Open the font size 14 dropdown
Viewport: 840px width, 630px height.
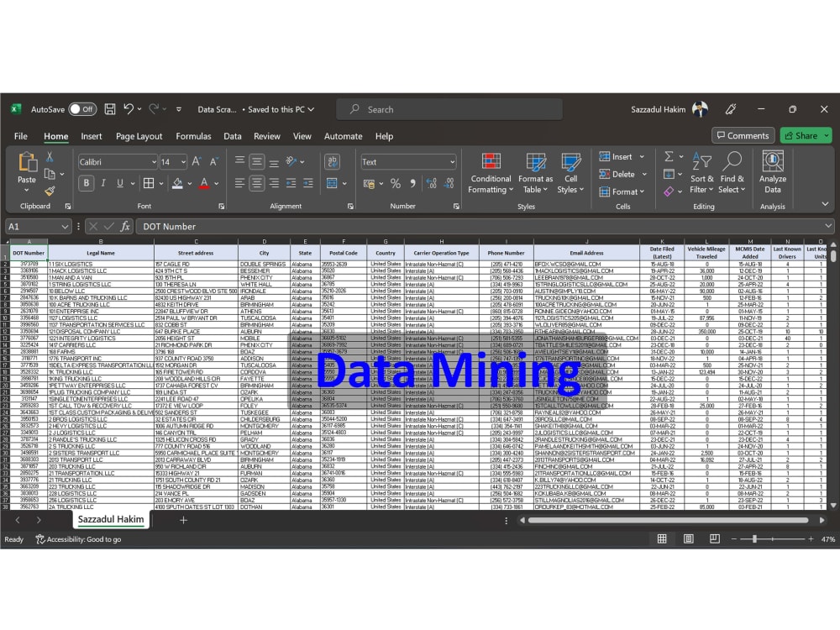tap(183, 162)
